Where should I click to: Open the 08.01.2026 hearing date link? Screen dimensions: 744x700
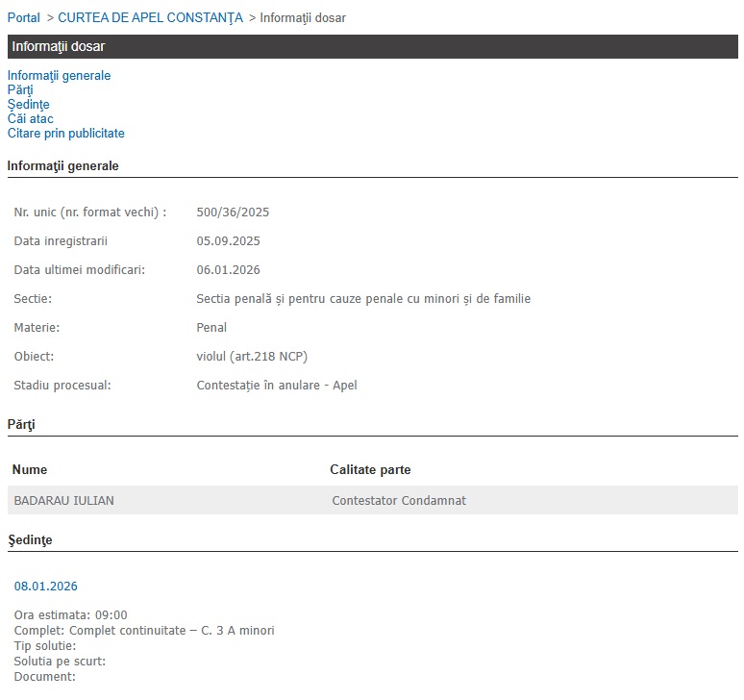(x=46, y=587)
